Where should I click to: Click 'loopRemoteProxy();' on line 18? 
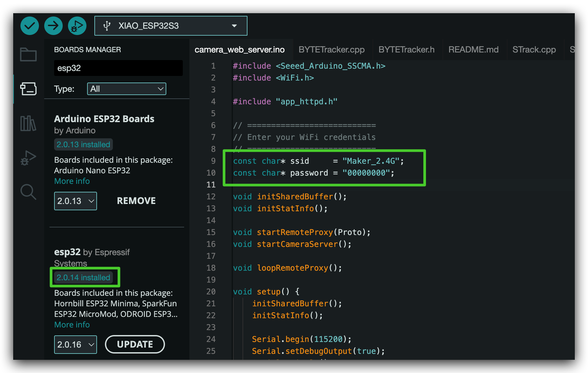tap(300, 268)
